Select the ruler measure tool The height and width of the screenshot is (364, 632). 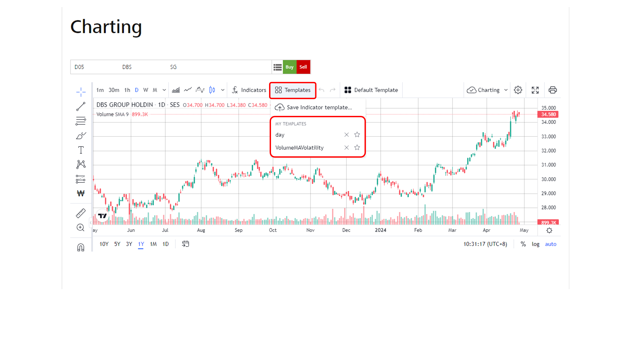(81, 213)
